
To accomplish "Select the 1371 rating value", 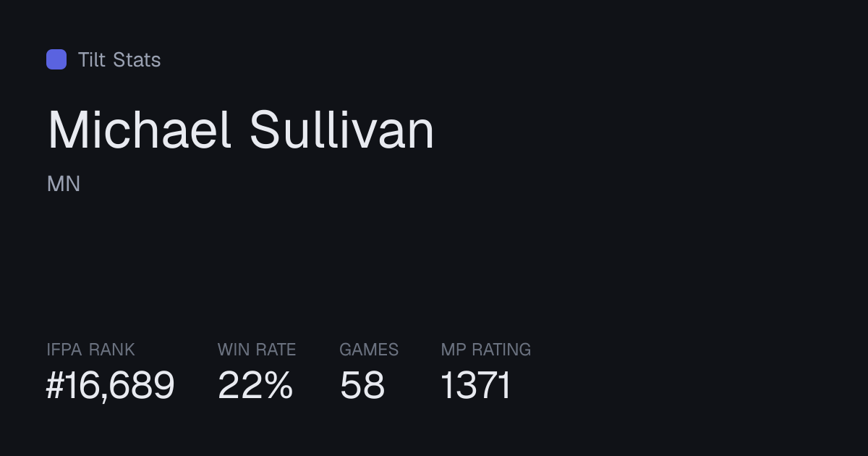I will [x=476, y=385].
